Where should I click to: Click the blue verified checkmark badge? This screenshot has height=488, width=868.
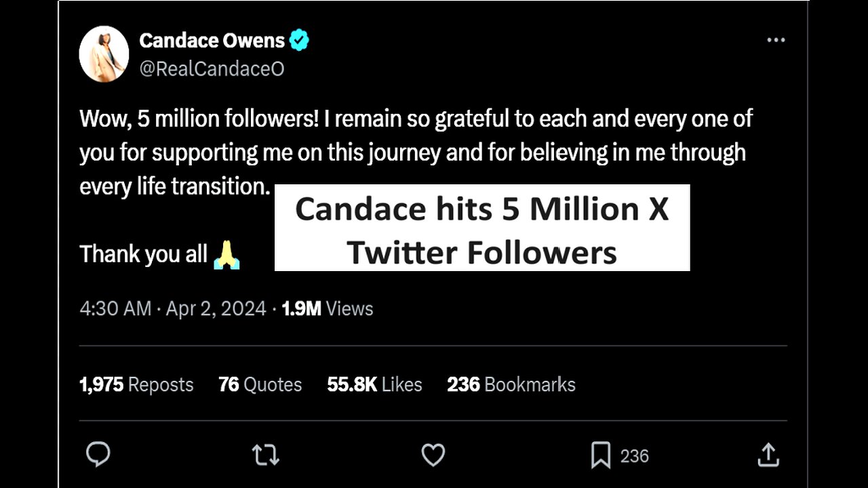point(299,41)
